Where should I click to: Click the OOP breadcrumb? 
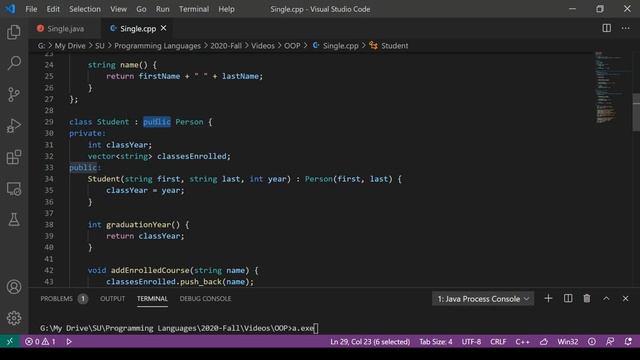292,46
